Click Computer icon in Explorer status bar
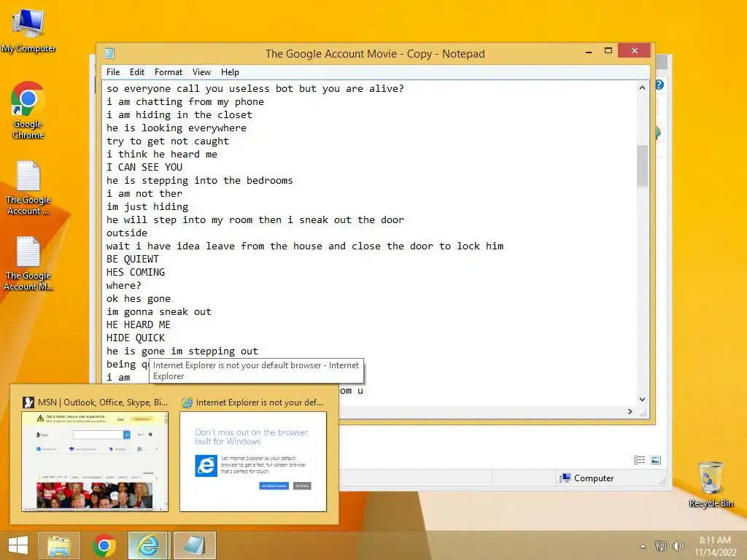This screenshot has height=560, width=747. point(565,478)
